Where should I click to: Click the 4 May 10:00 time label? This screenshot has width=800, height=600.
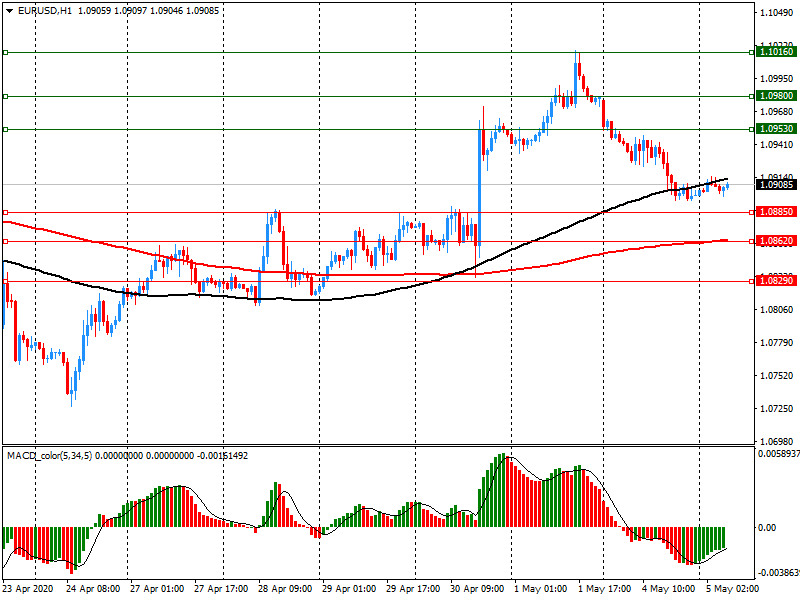[668, 589]
